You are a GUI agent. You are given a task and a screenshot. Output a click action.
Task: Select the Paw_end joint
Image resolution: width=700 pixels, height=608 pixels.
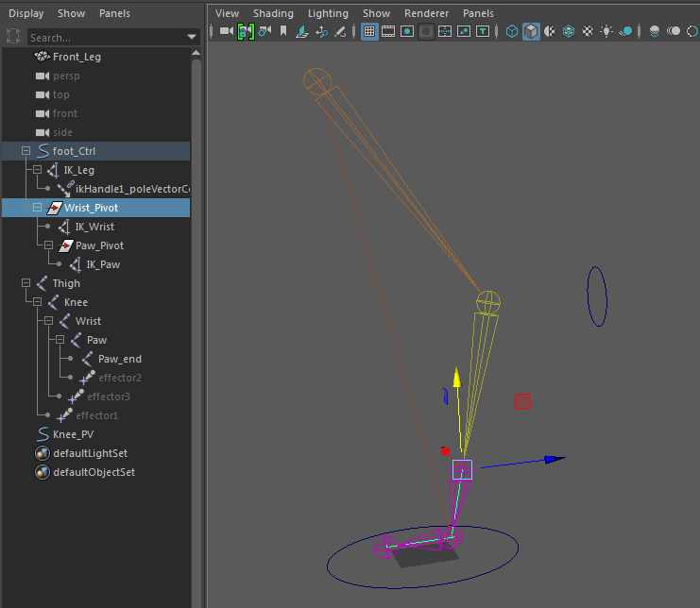pos(120,359)
